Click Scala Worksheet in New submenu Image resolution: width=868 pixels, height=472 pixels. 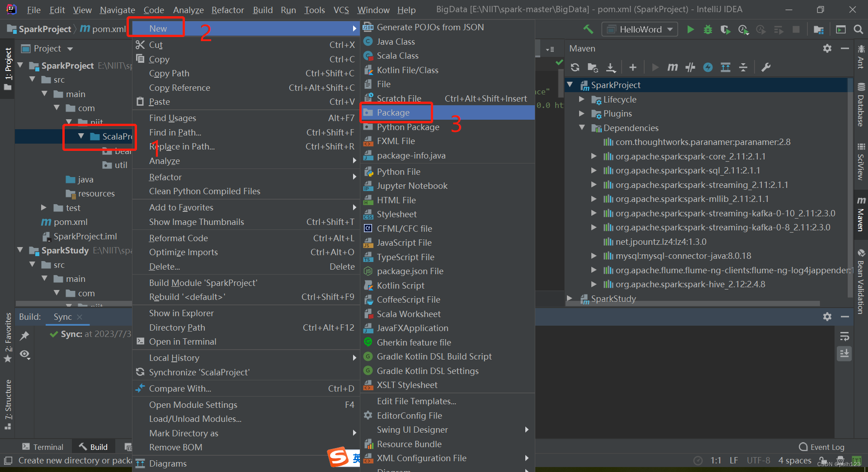(448, 314)
